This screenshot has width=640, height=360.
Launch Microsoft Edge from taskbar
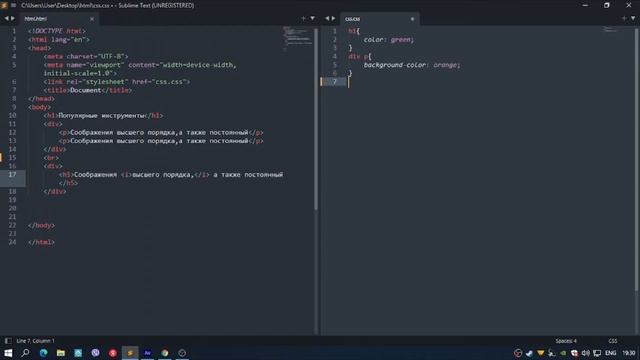(x=43, y=353)
